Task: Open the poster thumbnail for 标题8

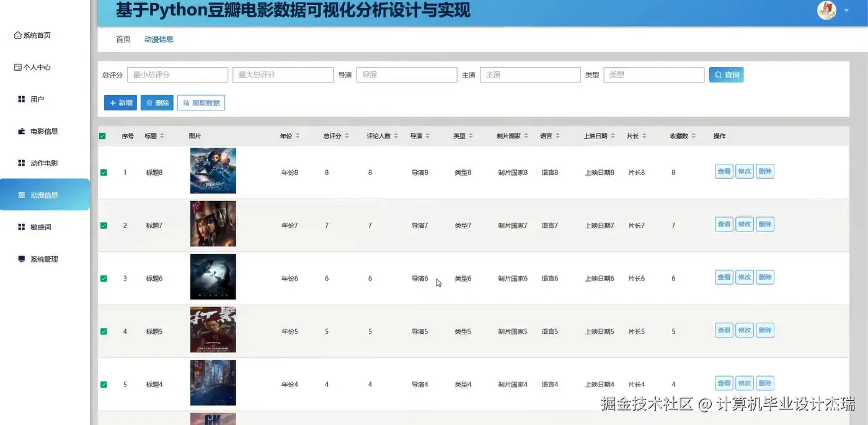Action: [x=213, y=171]
